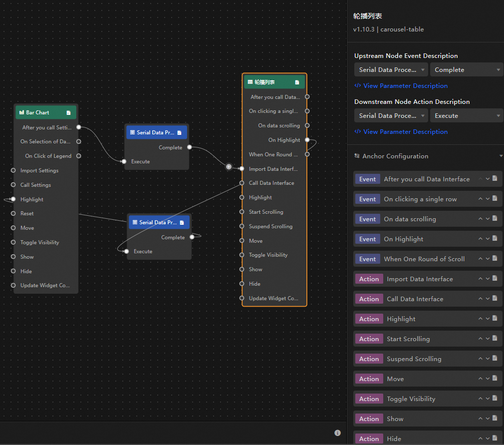Image resolution: width=504 pixels, height=445 pixels.
Task: Open document icon for On Highlight event row
Action: pyautogui.click(x=495, y=238)
